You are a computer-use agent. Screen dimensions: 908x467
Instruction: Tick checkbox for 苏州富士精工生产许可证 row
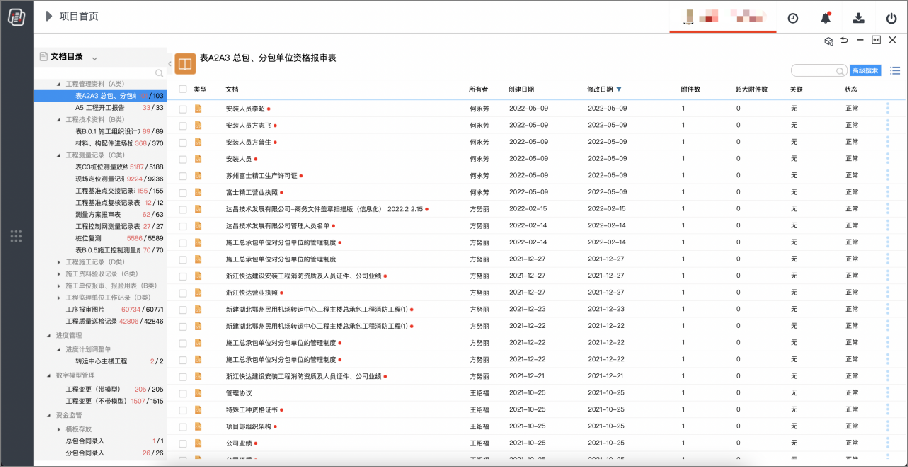(x=183, y=175)
